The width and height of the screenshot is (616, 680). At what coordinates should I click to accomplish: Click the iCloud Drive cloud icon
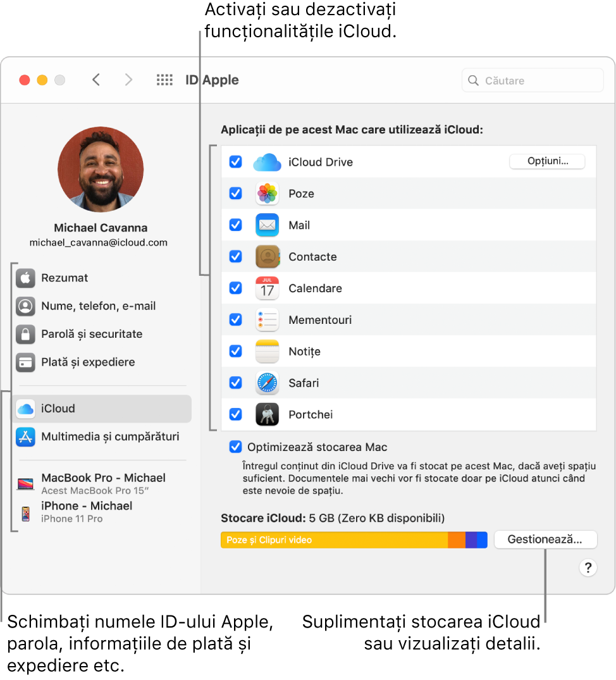267,162
